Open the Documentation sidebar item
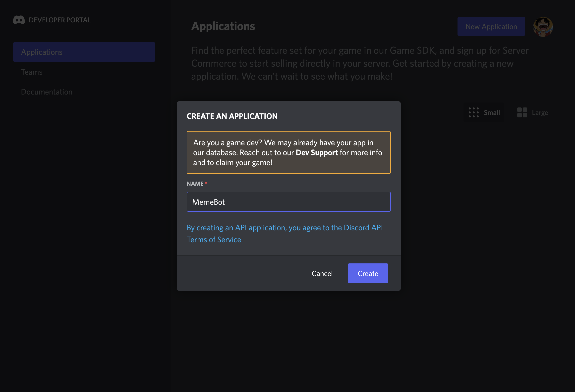 (47, 92)
